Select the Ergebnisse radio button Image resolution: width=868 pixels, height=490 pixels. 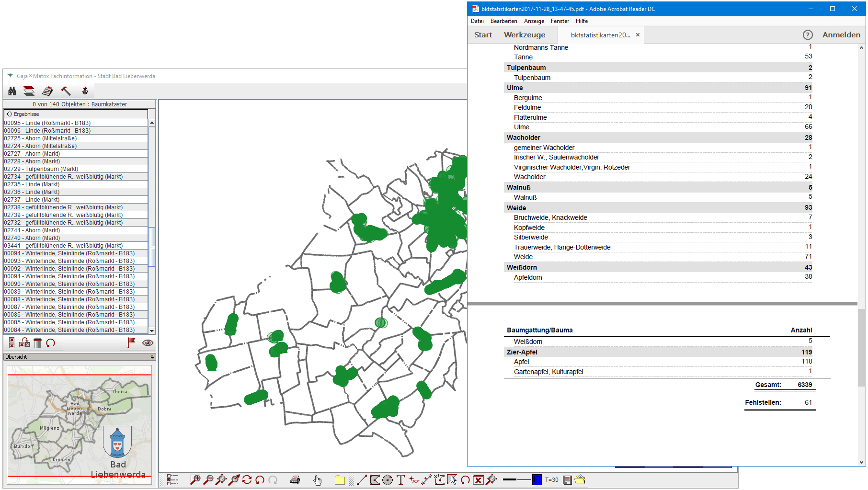(10, 114)
